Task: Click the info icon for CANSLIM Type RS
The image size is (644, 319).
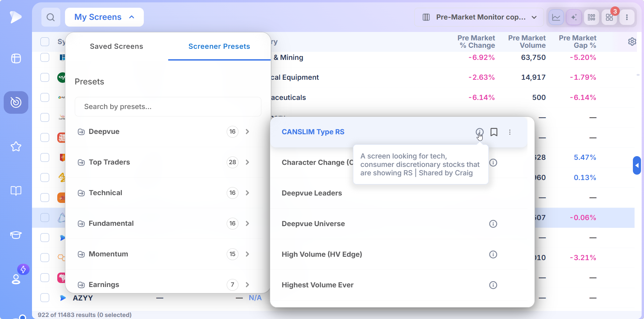Action: (x=480, y=132)
